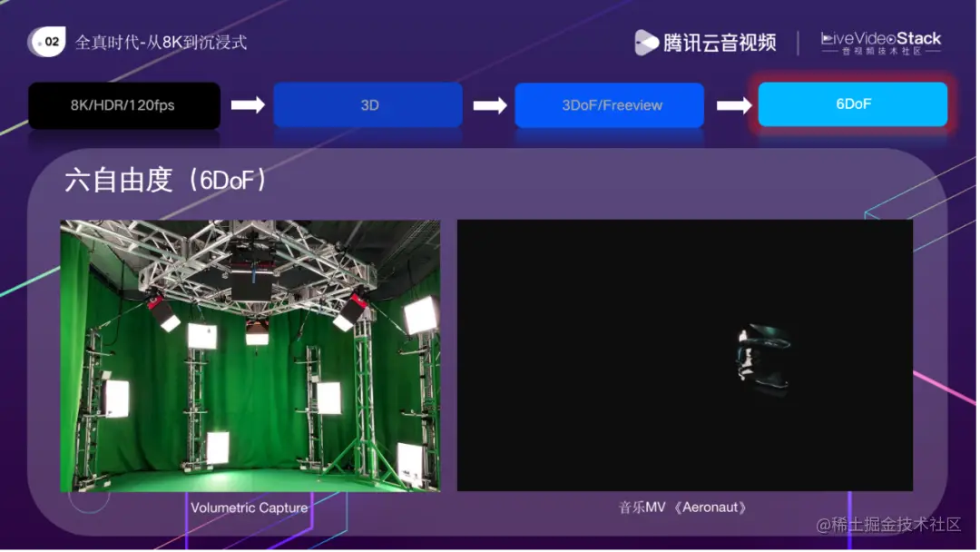Select the 3D stage box

click(368, 105)
